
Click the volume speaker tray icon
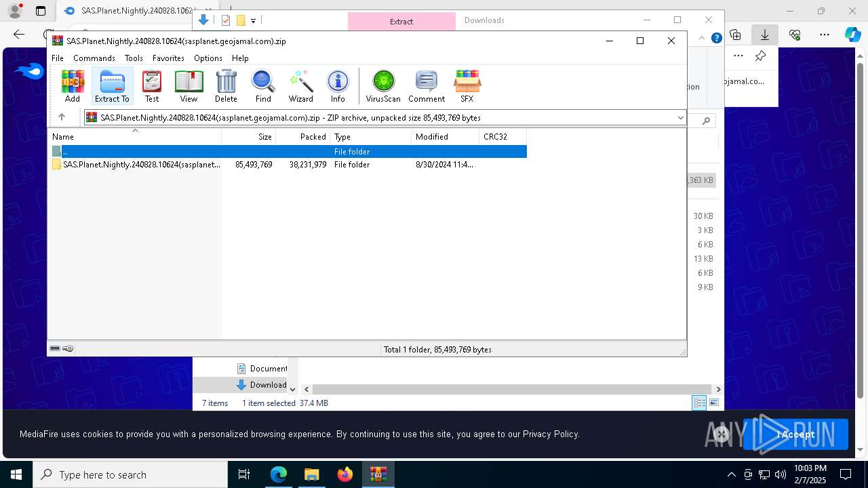pyautogui.click(x=780, y=474)
